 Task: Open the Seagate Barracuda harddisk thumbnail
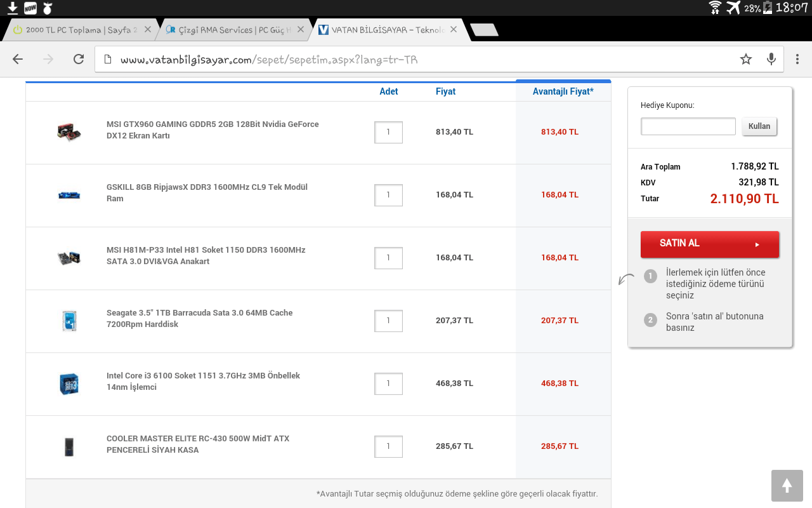pyautogui.click(x=69, y=321)
